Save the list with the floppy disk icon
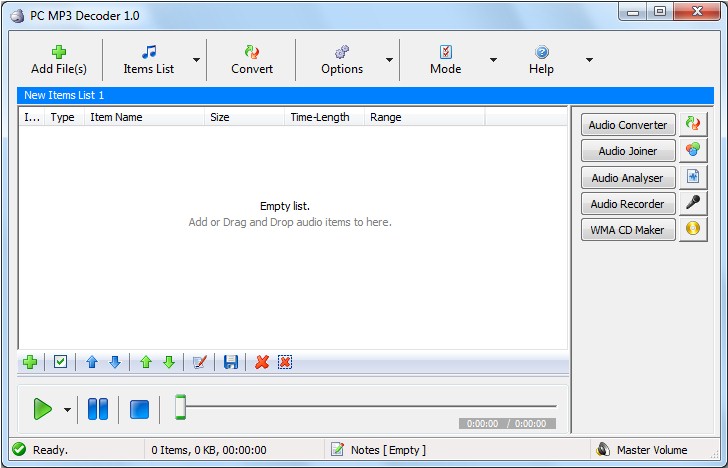 [x=231, y=362]
